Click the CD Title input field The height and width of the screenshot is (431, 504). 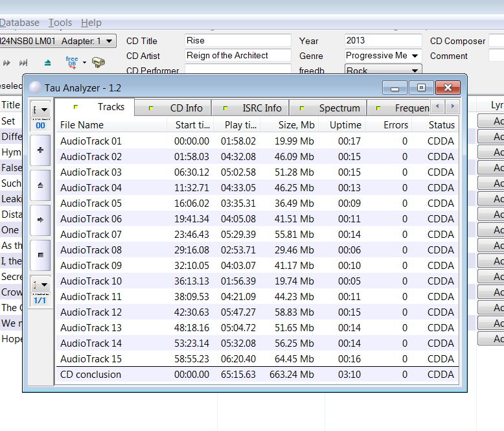[238, 41]
